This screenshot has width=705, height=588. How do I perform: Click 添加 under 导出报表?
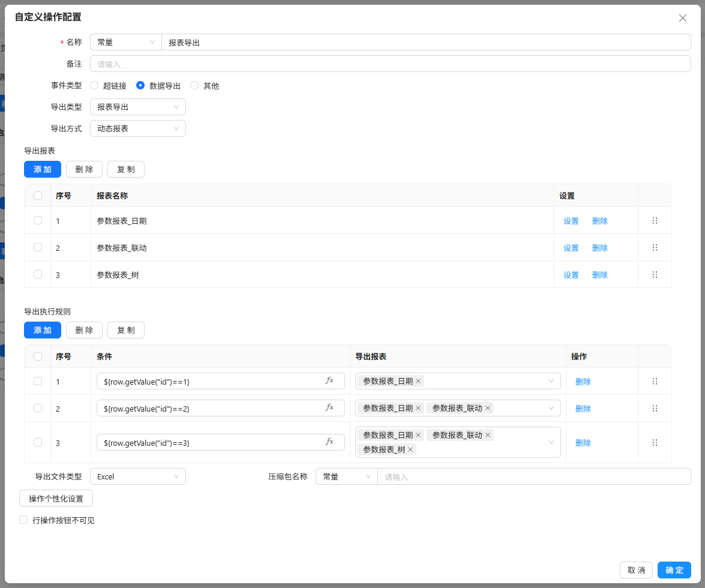42,169
